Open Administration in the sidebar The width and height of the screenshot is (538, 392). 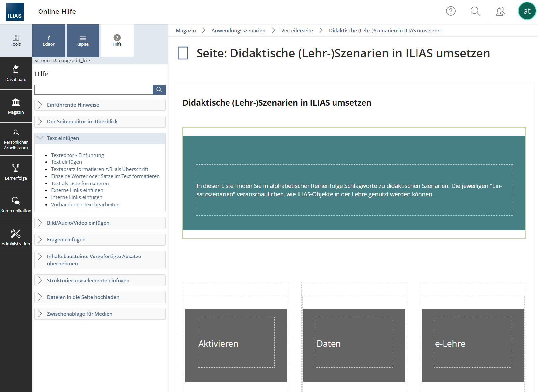(x=16, y=238)
